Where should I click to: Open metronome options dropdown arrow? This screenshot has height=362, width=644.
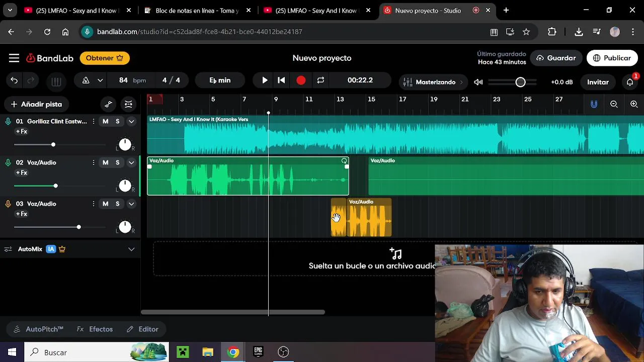point(100,80)
